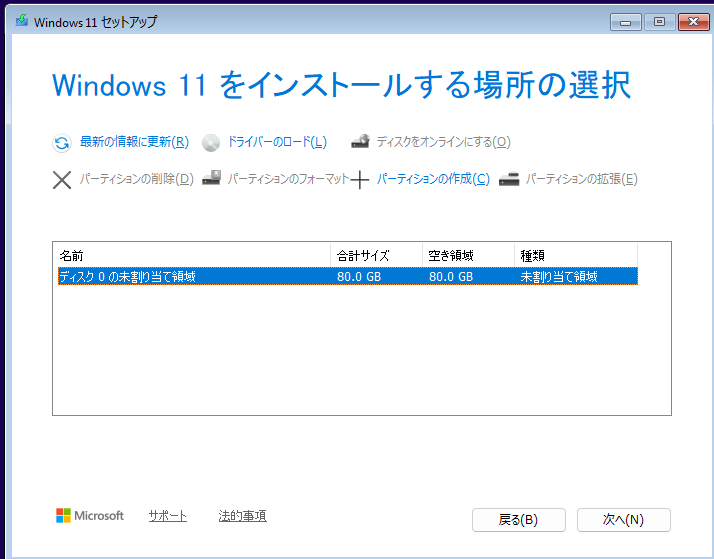This screenshot has height=559, width=714.
Task: Click the 未割り当て領域 type cell
Action: (559, 277)
